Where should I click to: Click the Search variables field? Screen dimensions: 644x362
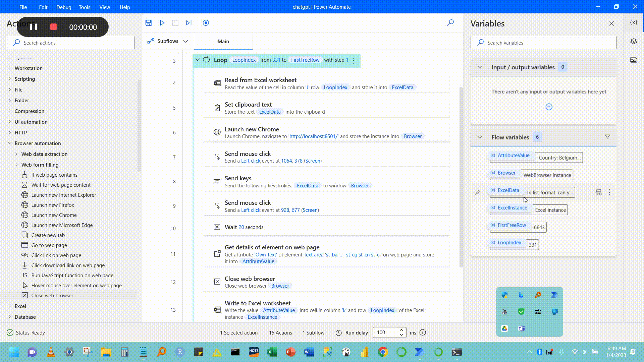point(543,43)
